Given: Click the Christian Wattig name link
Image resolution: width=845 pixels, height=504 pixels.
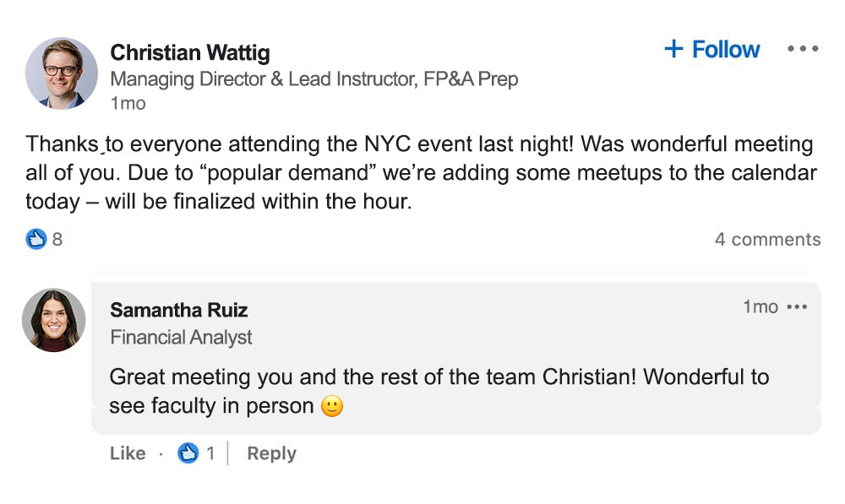Looking at the screenshot, I should [190, 53].
